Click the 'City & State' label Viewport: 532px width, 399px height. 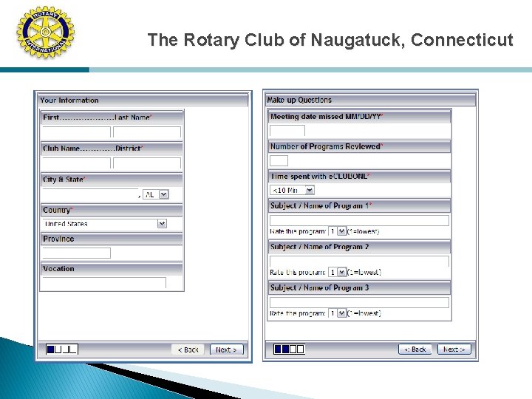[x=64, y=180]
